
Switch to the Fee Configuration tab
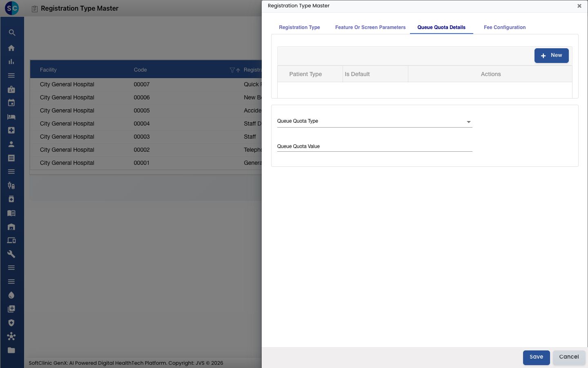coord(505,27)
